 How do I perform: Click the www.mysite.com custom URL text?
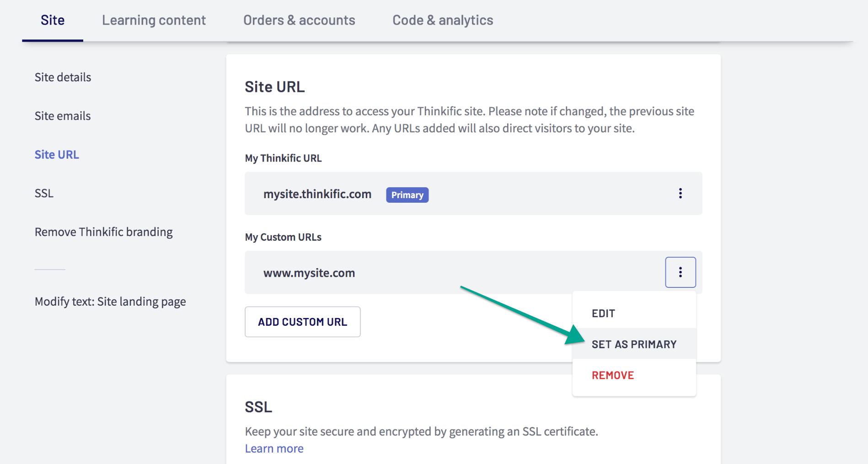pyautogui.click(x=309, y=273)
